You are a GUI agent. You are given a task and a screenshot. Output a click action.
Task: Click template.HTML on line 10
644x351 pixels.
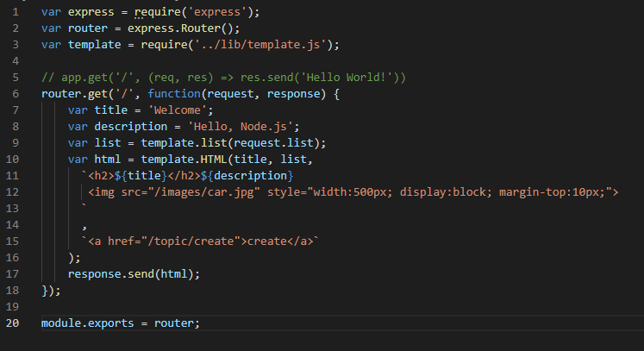tap(184, 160)
